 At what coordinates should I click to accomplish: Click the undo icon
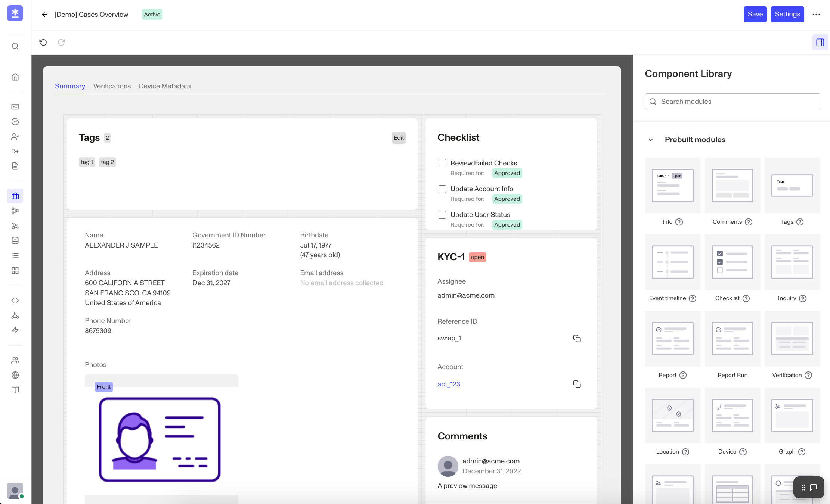43,43
